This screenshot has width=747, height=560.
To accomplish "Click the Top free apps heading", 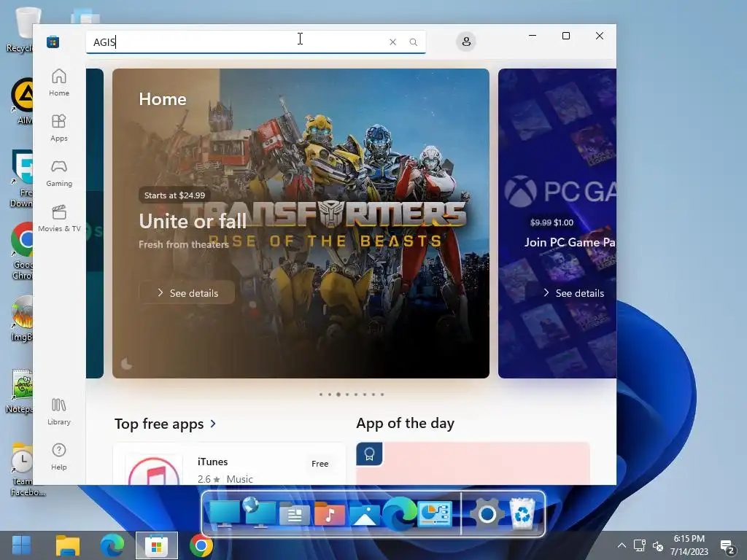I will click(x=159, y=424).
